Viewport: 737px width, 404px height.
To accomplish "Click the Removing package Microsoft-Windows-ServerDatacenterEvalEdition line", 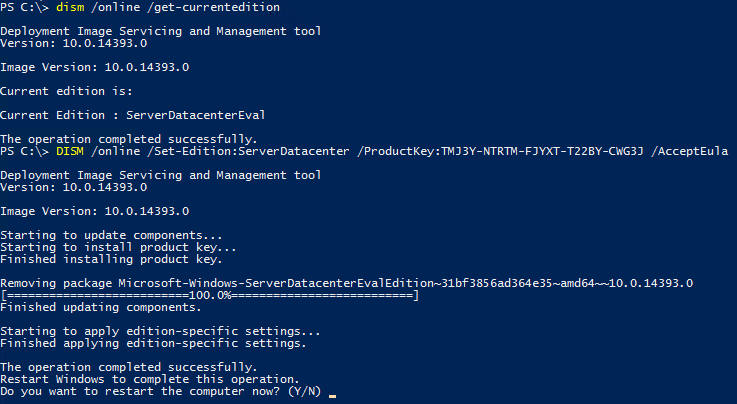I will click(x=346, y=283).
